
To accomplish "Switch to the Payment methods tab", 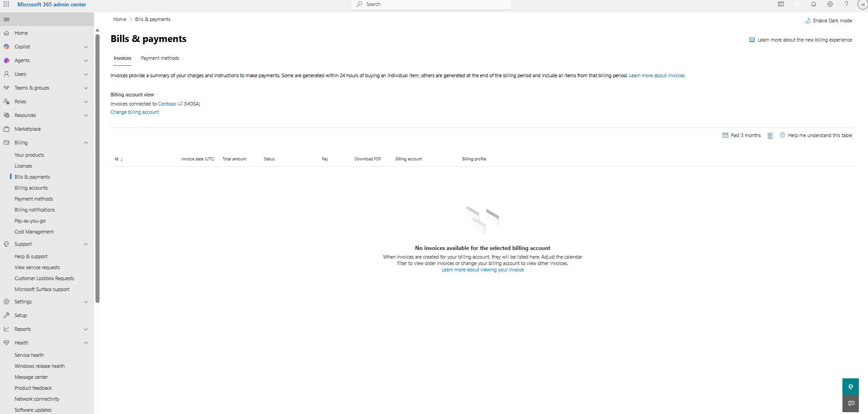I will (160, 58).
